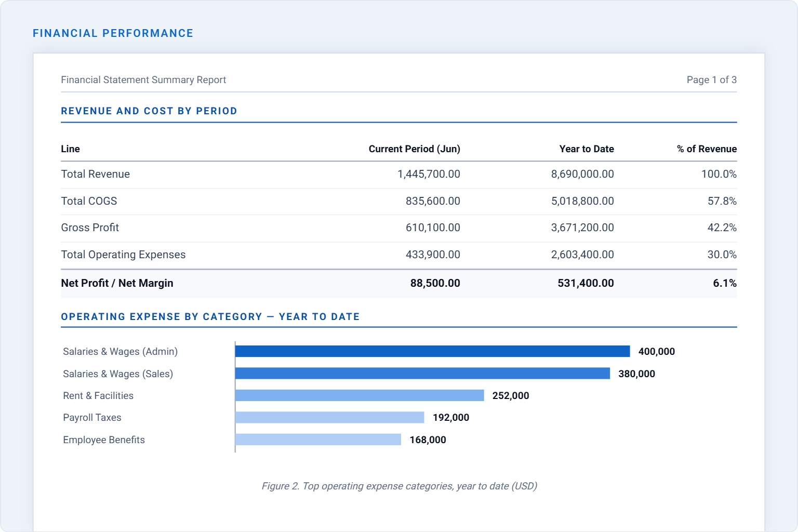Click the Payroll Taxes bar
Screen dimensions: 798x532
pos(330,417)
